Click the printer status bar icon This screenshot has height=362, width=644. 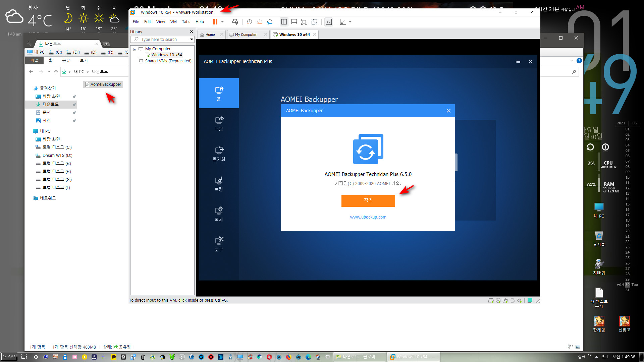512,300
